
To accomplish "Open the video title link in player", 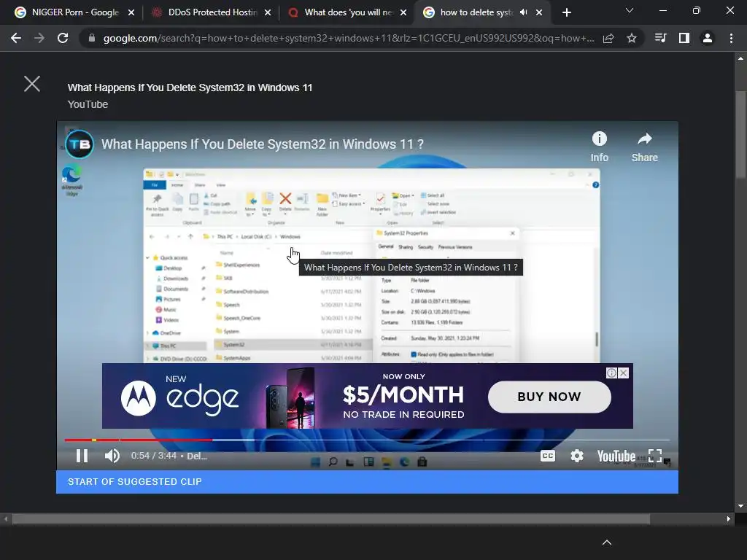I will pos(263,144).
